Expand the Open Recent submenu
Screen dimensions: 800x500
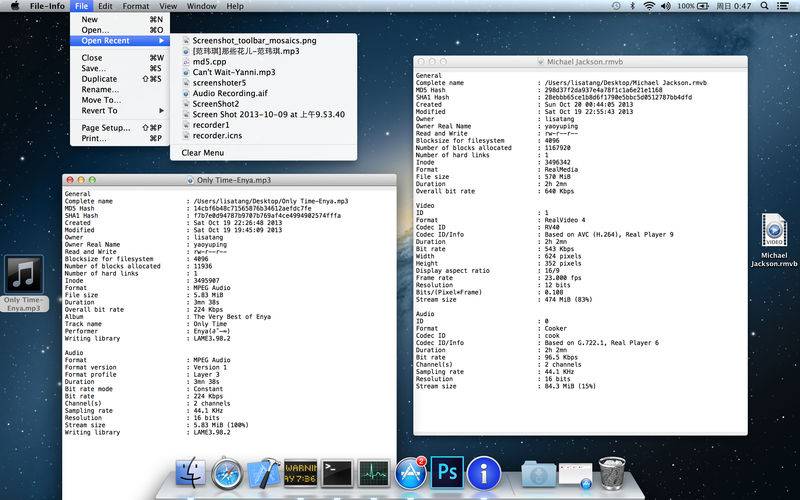coord(120,41)
